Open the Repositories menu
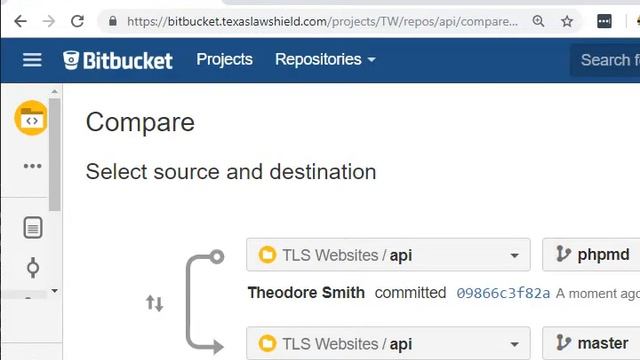This screenshot has height=360, width=640. (x=325, y=60)
